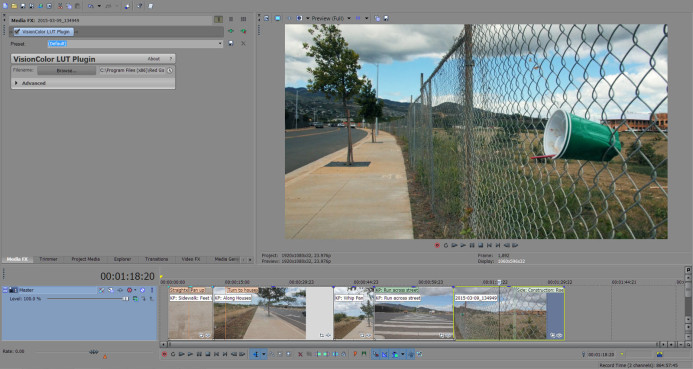Click the remove plugin icon with red mark
Screen dimensions: 693x369
tap(243, 31)
